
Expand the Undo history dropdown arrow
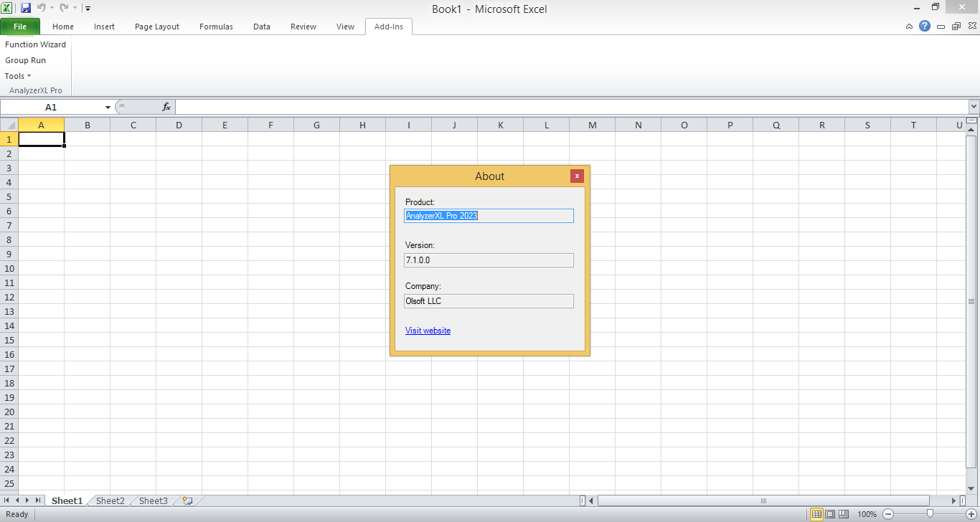point(52,9)
